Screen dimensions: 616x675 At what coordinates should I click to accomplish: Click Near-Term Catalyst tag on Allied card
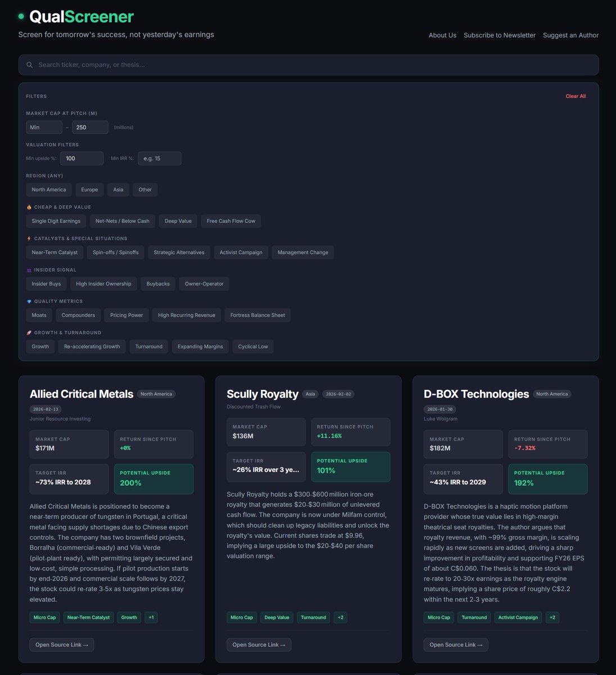pos(88,617)
